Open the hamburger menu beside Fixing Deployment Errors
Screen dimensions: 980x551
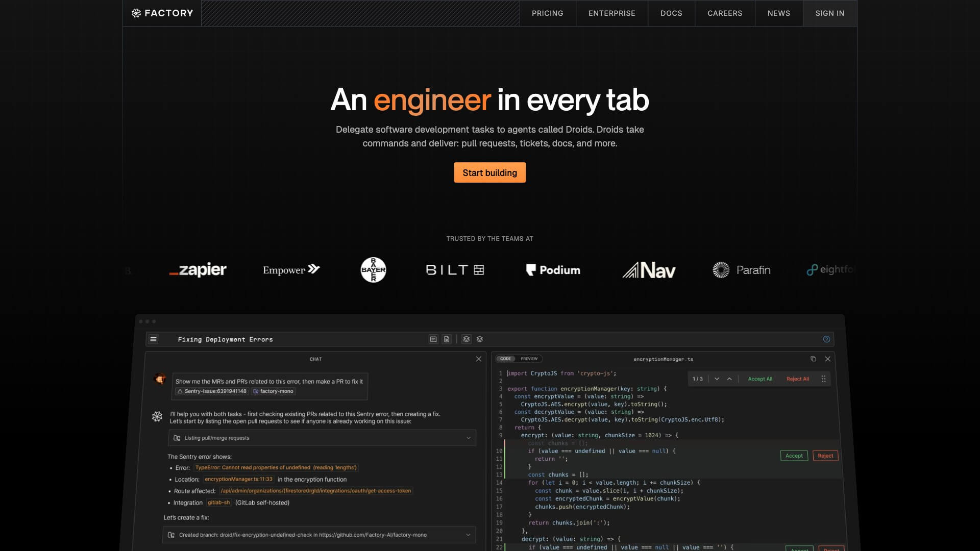[153, 339]
